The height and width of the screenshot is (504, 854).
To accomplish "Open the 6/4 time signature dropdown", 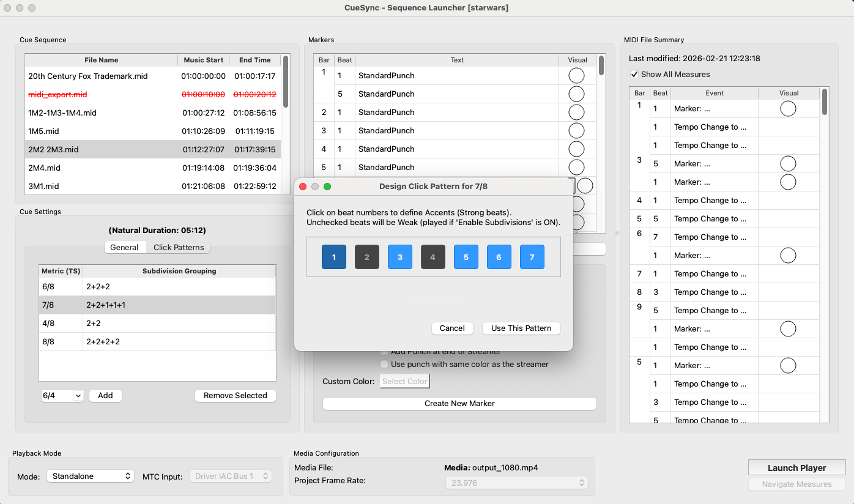I will coord(62,396).
